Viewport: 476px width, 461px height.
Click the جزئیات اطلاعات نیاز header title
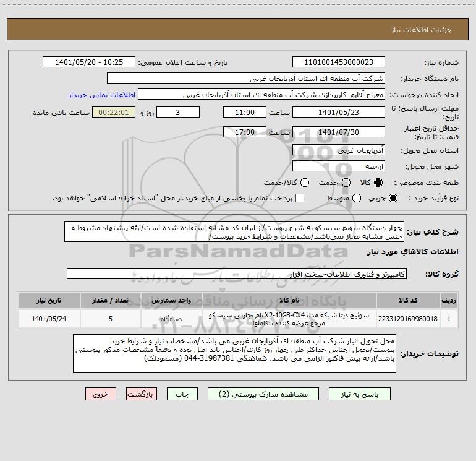[x=421, y=30]
